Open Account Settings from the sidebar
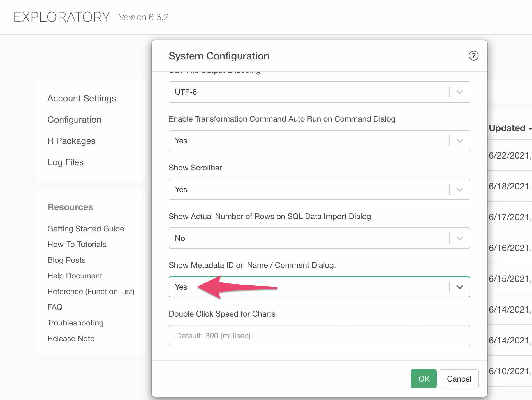532x400 pixels. (82, 98)
